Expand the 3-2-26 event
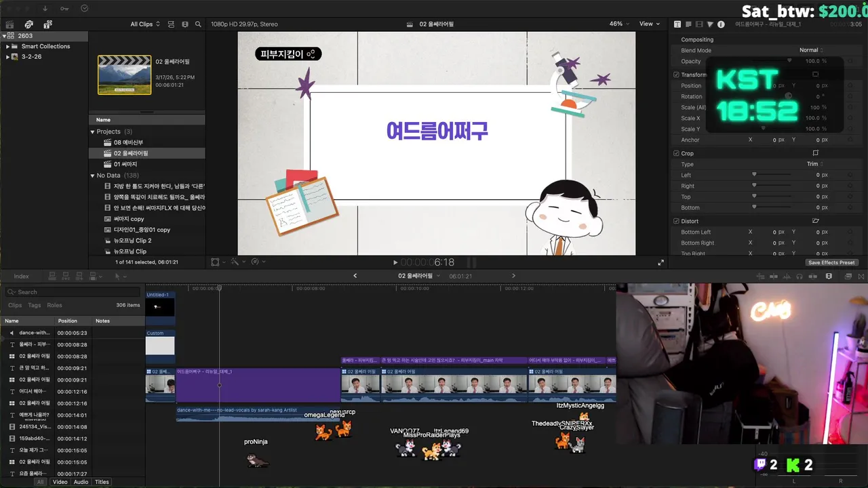 tap(7, 57)
